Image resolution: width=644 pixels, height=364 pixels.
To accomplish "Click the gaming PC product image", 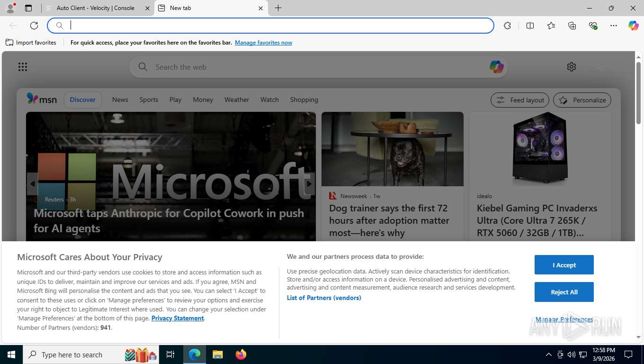I will (540, 149).
